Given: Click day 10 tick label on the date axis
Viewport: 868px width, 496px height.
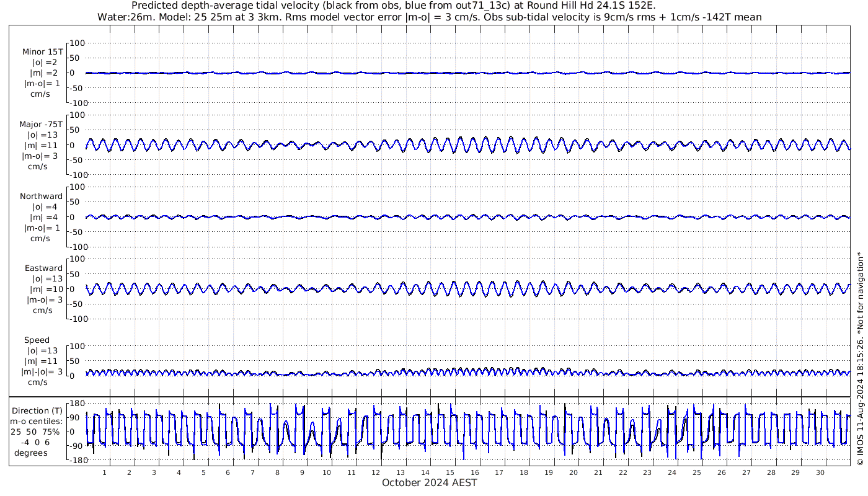Looking at the screenshot, I should click(x=327, y=472).
